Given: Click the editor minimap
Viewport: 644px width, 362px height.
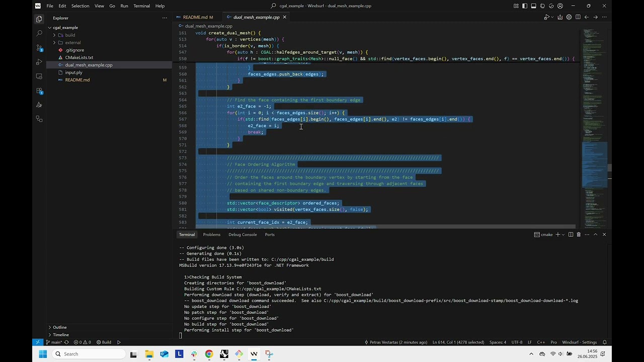Looking at the screenshot, I should tap(594, 128).
